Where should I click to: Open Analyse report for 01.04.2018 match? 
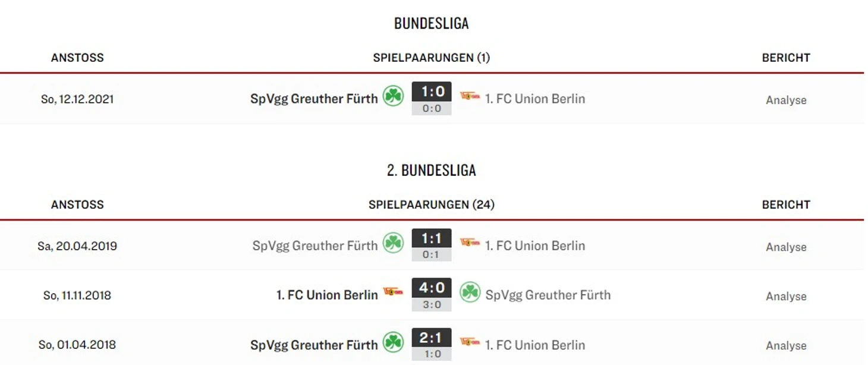786,345
